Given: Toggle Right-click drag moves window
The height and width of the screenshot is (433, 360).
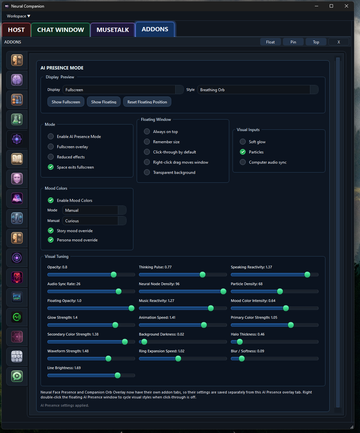Looking at the screenshot, I should 147,162.
